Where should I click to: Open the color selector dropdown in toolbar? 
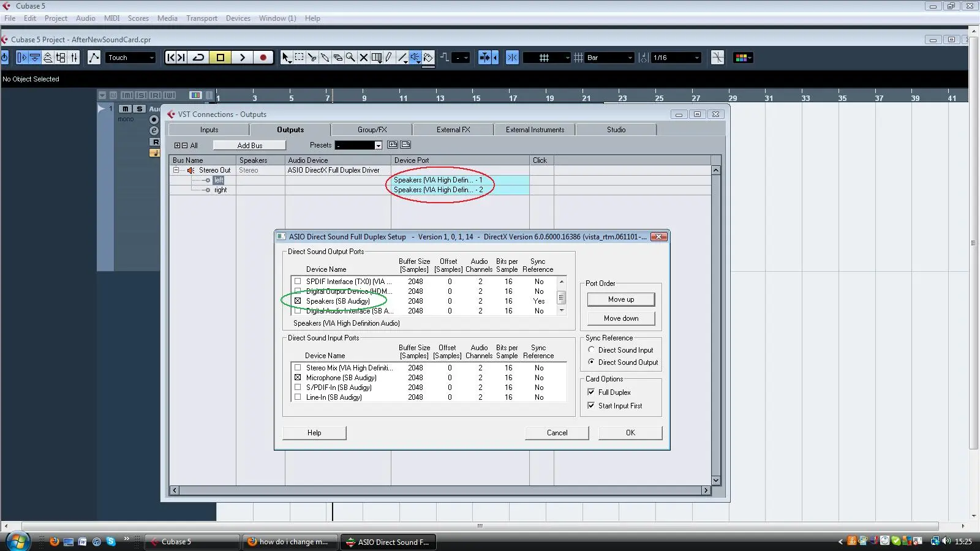(743, 58)
